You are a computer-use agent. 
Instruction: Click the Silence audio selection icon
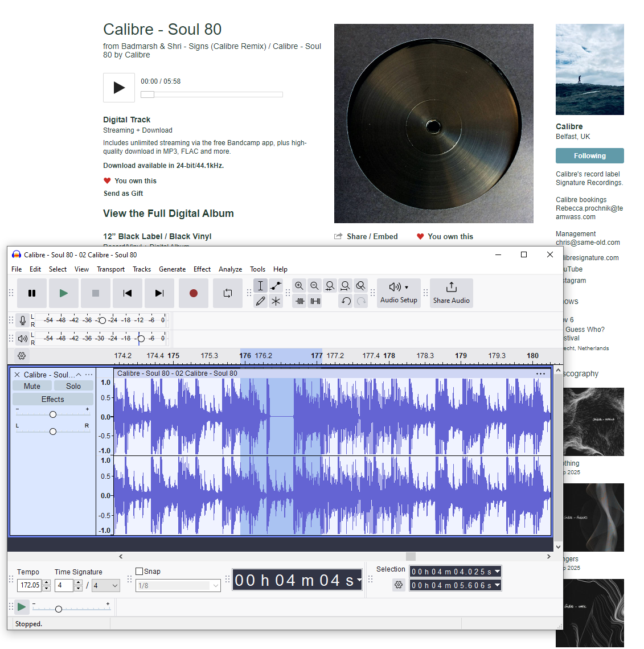pos(315,301)
